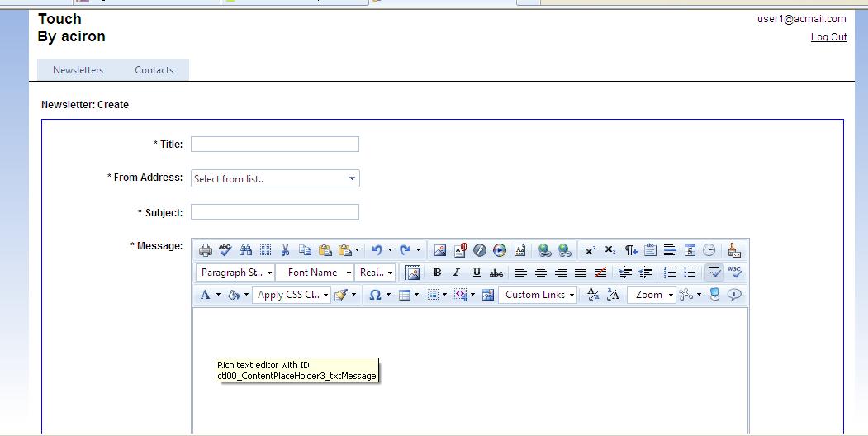The height and width of the screenshot is (436, 868).
Task: Insert hyperlink with globe chain icon
Action: [x=545, y=250]
